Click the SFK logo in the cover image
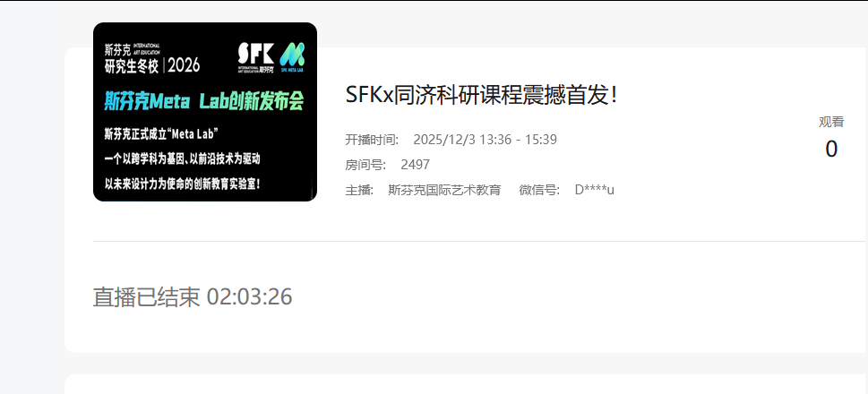The height and width of the screenshot is (394, 868). pyautogui.click(x=256, y=57)
